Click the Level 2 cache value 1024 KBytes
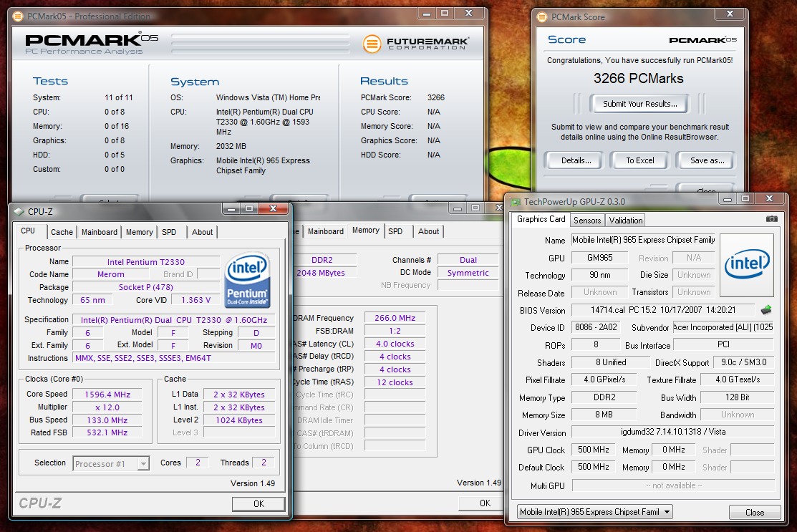797x532 pixels. click(x=239, y=420)
